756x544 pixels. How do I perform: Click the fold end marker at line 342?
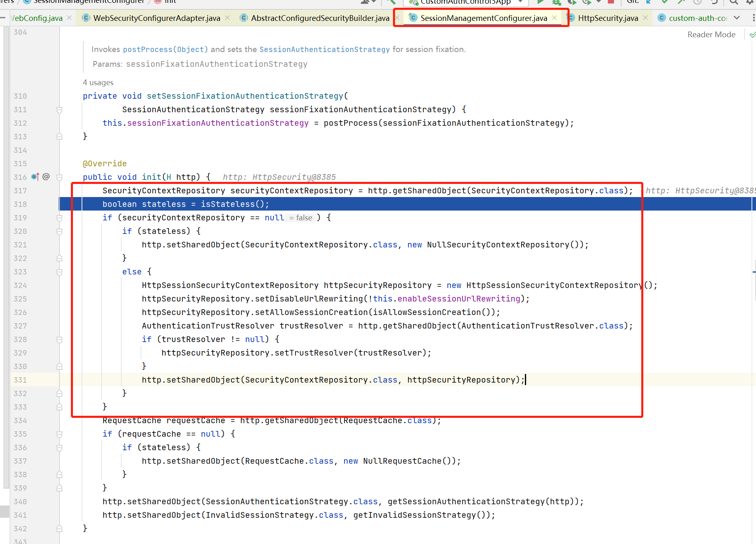point(59,528)
